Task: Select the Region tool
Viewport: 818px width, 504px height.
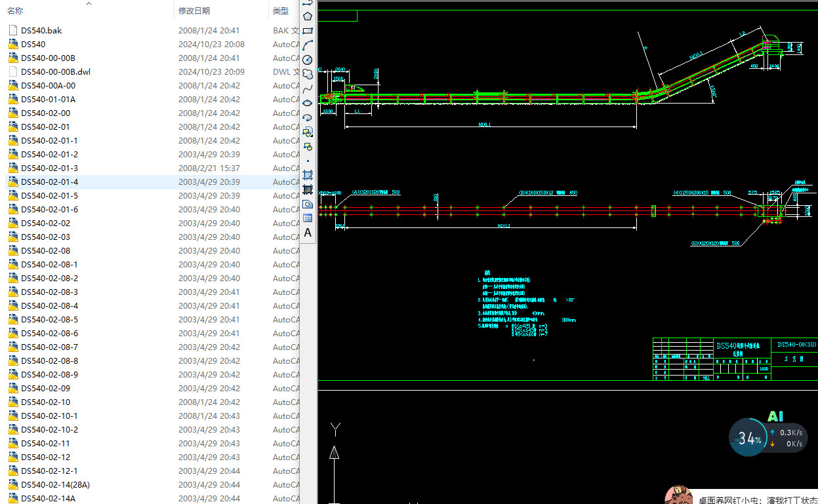Action: tap(307, 204)
